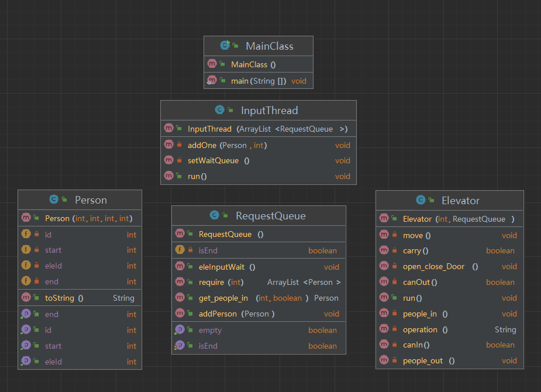Click the property icon beside RequestQueue's empty
This screenshot has height=392, width=541.
pyautogui.click(x=180, y=329)
